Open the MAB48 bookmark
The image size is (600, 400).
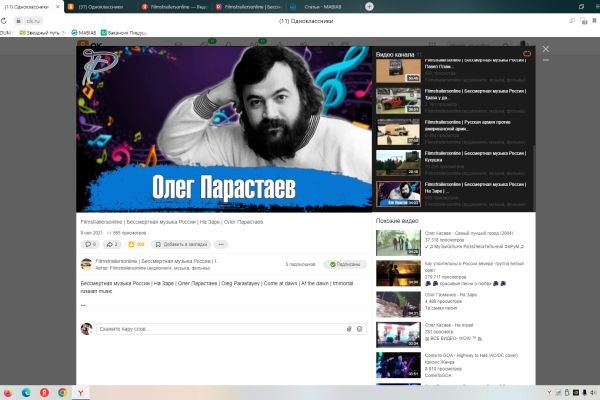click(83, 33)
